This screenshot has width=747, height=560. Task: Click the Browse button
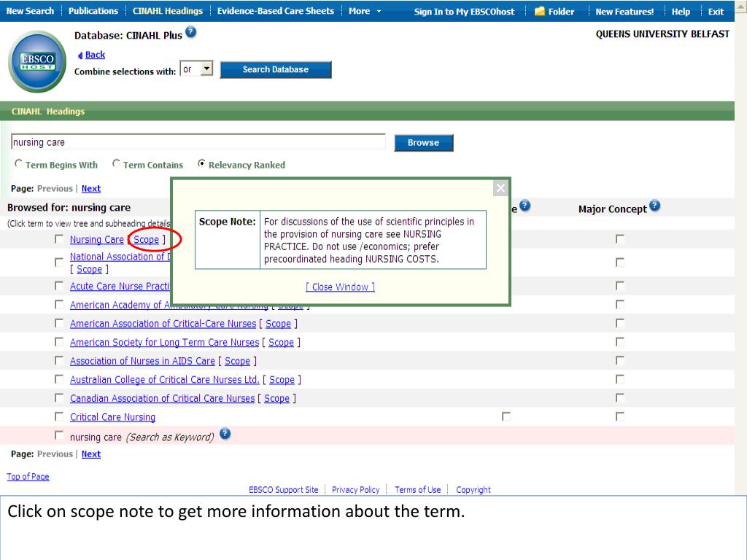(424, 143)
